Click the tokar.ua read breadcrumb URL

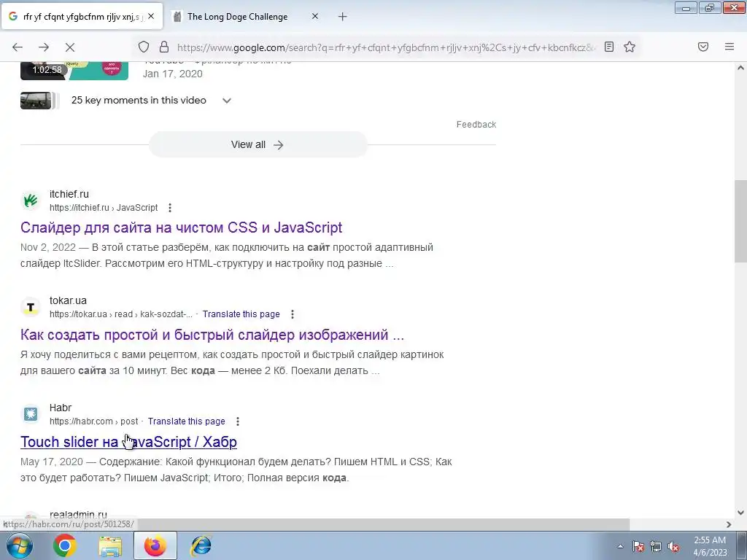click(x=121, y=314)
